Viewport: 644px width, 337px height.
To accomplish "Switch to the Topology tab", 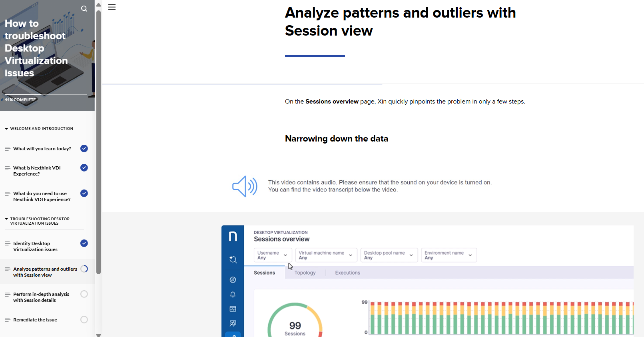I will [x=305, y=273].
